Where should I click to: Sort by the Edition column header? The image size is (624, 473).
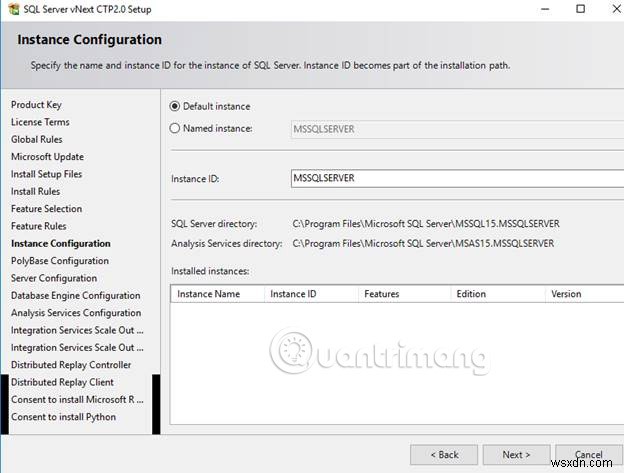pyautogui.click(x=498, y=294)
